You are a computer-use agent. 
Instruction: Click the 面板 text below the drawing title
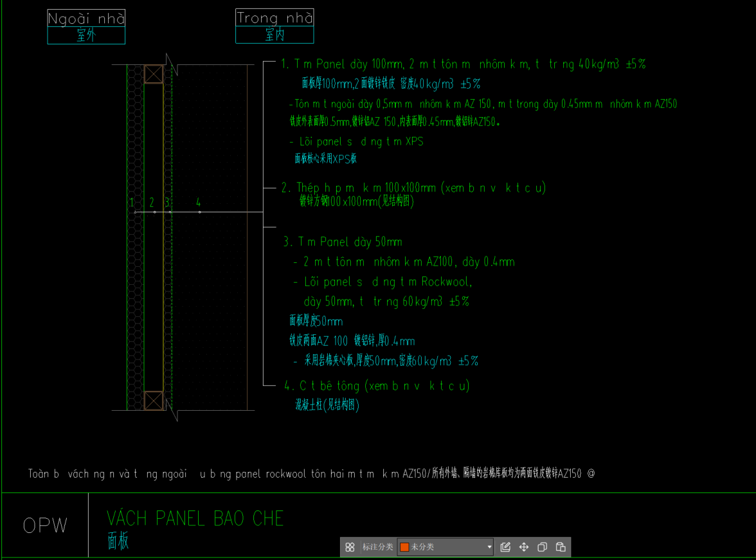[118, 541]
